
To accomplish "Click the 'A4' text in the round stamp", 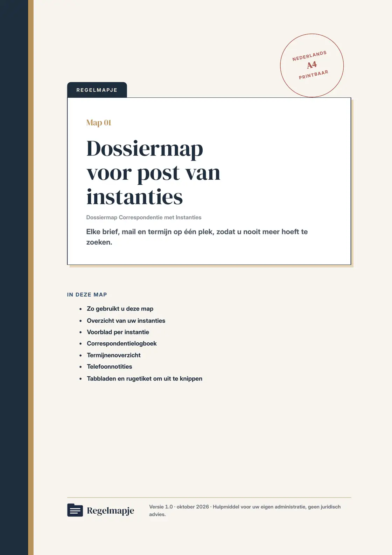I will click(x=312, y=65).
